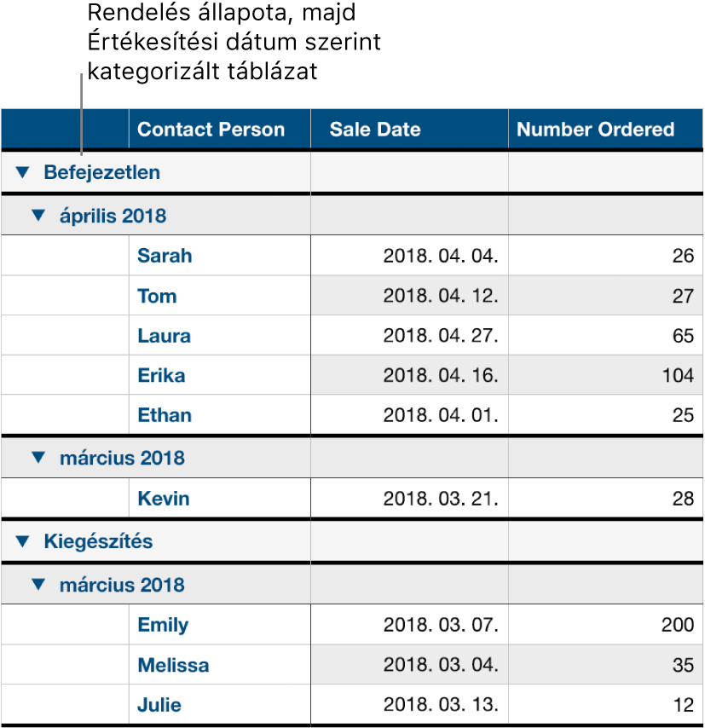Select the name Sarah

pos(164,255)
